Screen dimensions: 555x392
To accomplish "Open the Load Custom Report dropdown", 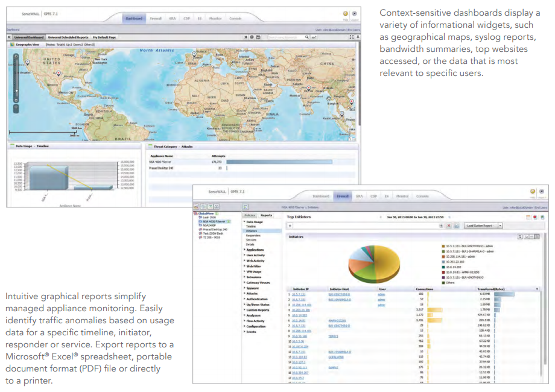I will (x=483, y=226).
